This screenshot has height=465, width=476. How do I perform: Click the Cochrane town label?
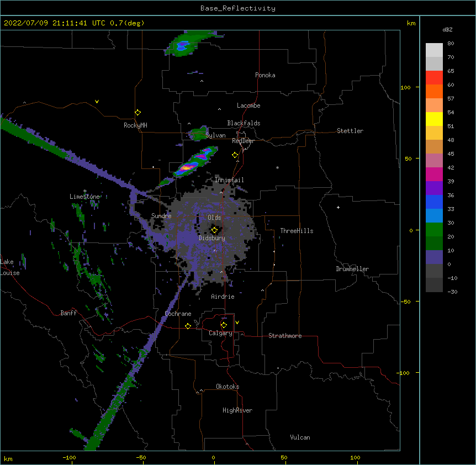[x=178, y=314]
